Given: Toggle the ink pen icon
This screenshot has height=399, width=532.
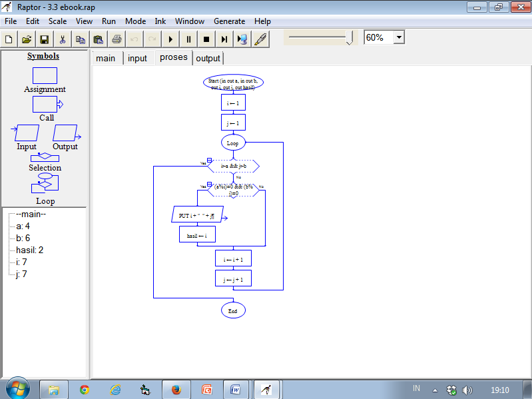Looking at the screenshot, I should (260, 39).
